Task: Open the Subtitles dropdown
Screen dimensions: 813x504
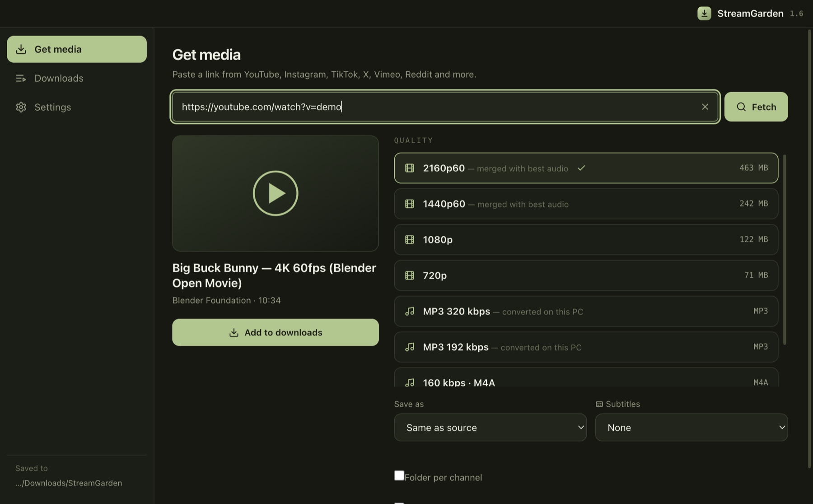Action: click(x=692, y=427)
